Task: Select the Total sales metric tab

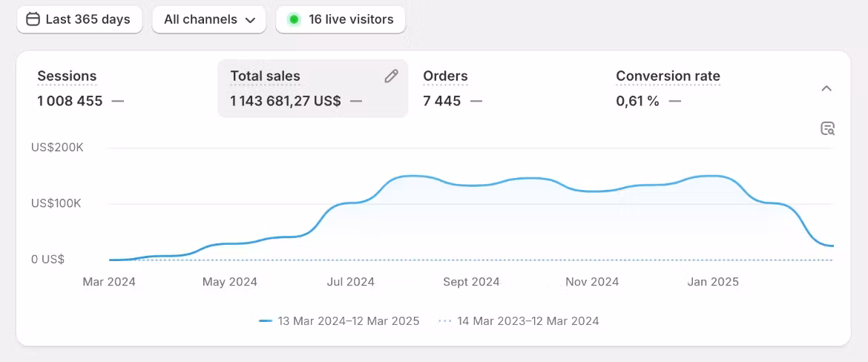Action: click(313, 88)
